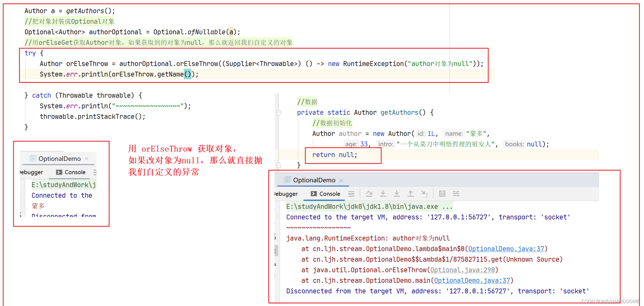Click "Disconnected from the target VM" console line
Image resolution: width=644 pixels, height=306 pixels.
pos(438,291)
